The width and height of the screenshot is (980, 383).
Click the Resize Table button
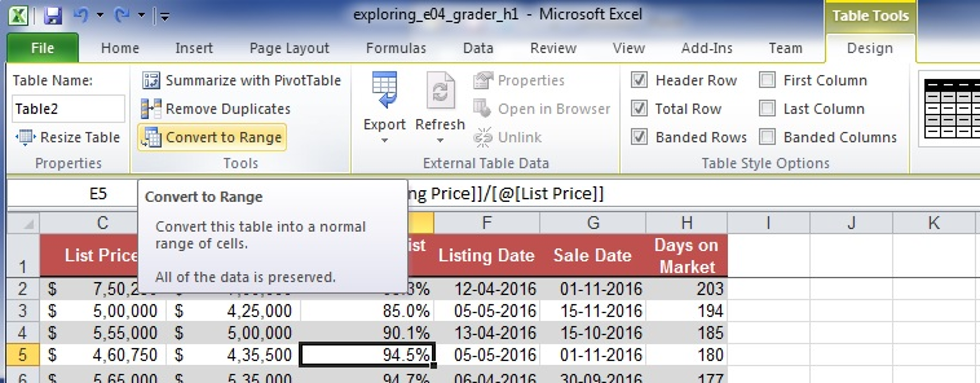pos(68,138)
